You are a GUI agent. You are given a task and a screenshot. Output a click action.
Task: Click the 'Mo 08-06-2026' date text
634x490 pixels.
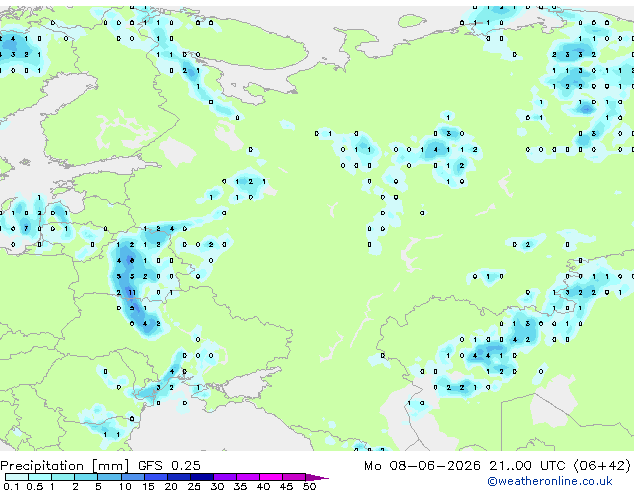point(423,465)
